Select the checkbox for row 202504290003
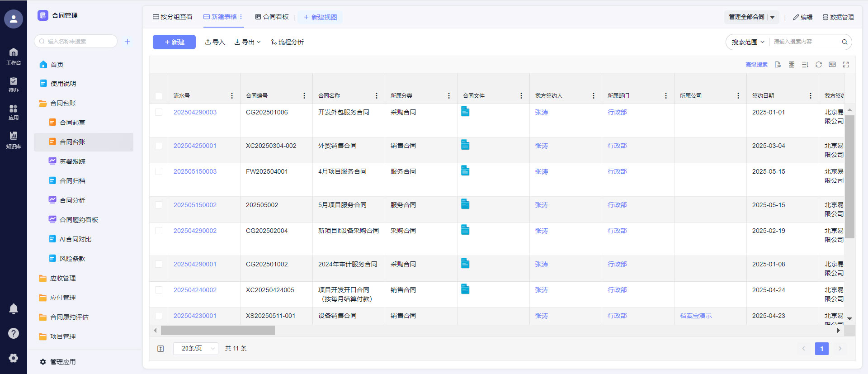Viewport: 868px width, 374px height. [159, 112]
